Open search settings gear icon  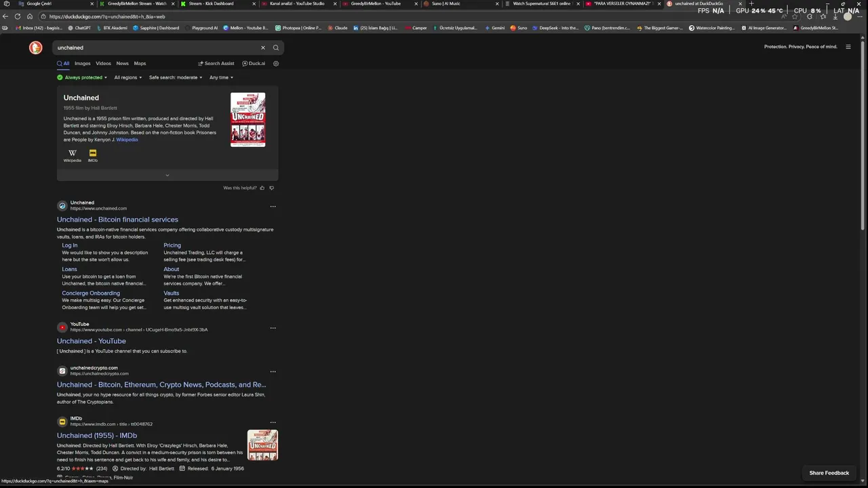[276, 64]
